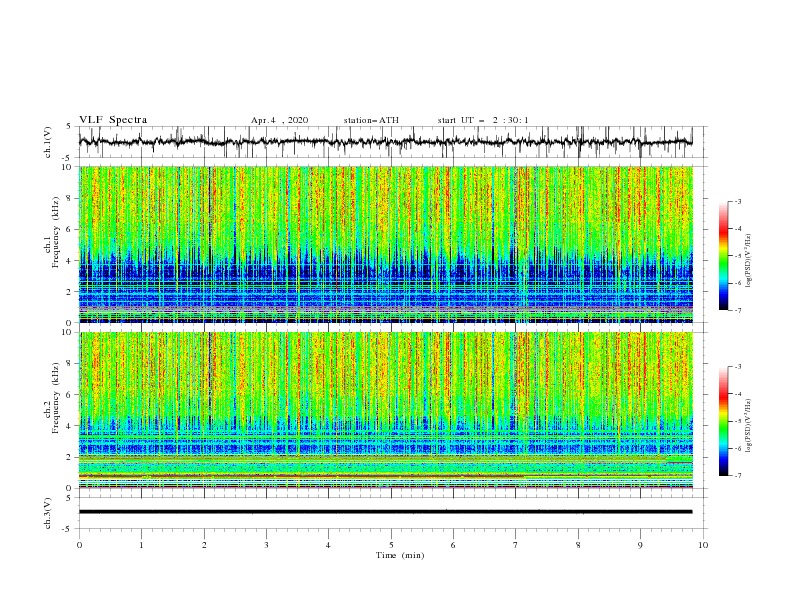This screenshot has width=792, height=612.
Task: Click the upper 'log(PSD)(V²/Hz)' colorbar label
Action: 748,261
